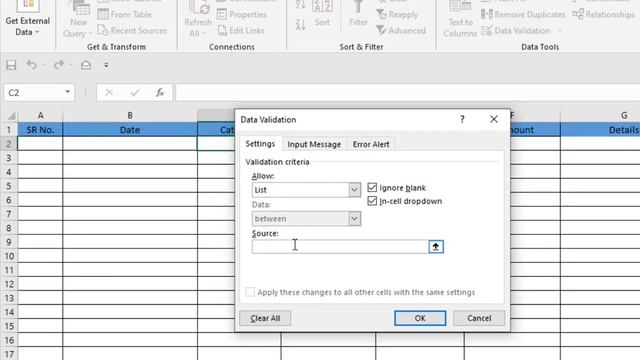Confirm with the OK button
The image size is (640, 360).
point(420,318)
